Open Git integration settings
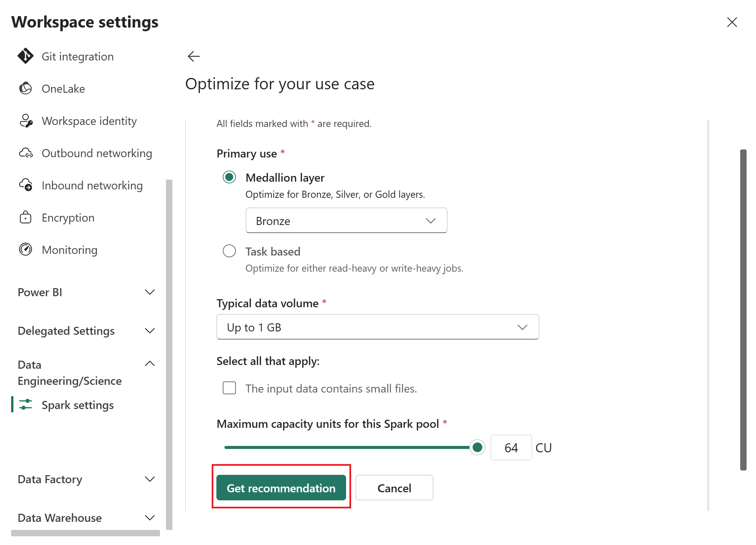 [x=78, y=56]
